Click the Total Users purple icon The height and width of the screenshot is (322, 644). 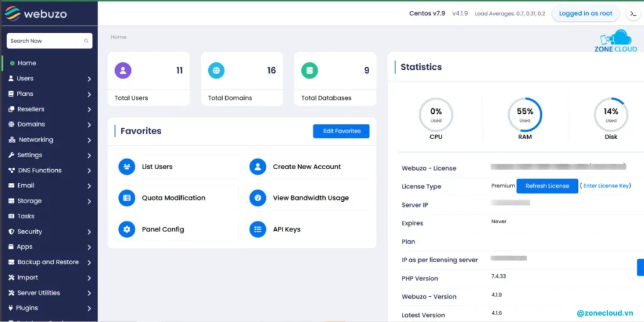coord(123,70)
